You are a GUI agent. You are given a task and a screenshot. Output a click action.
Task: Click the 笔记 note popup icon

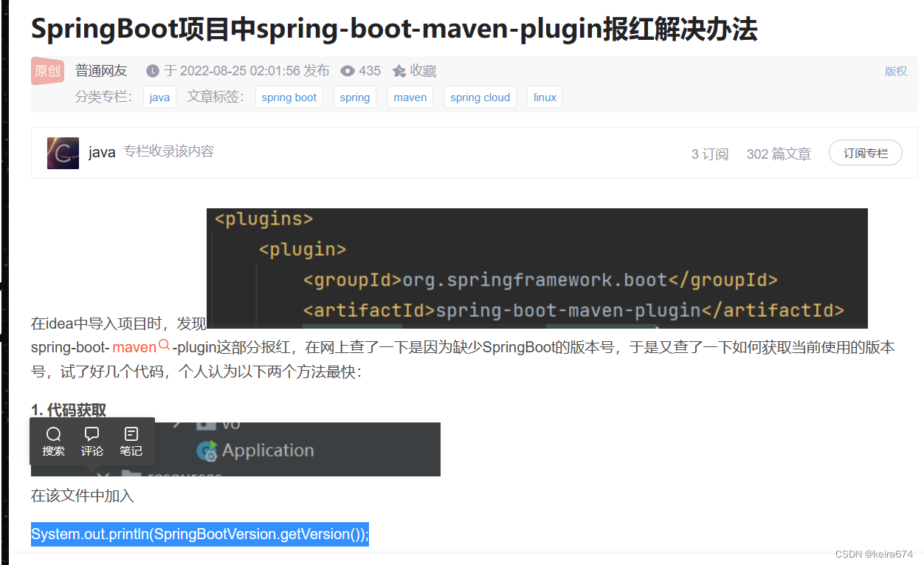pos(131,442)
